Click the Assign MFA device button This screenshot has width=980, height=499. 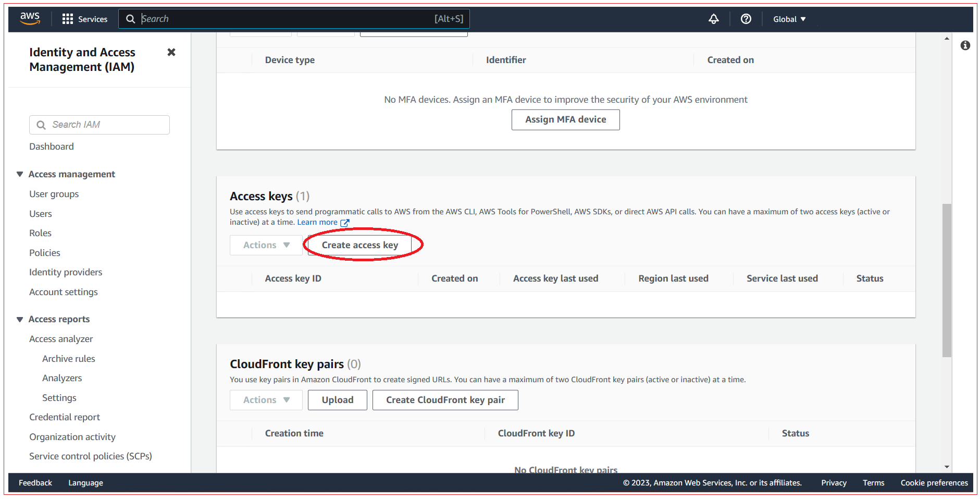(x=565, y=119)
